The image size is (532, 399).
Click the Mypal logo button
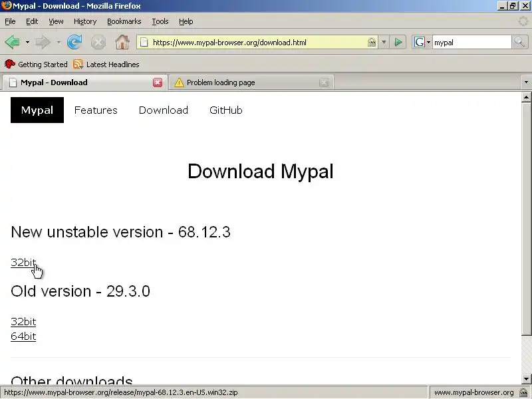click(x=37, y=110)
